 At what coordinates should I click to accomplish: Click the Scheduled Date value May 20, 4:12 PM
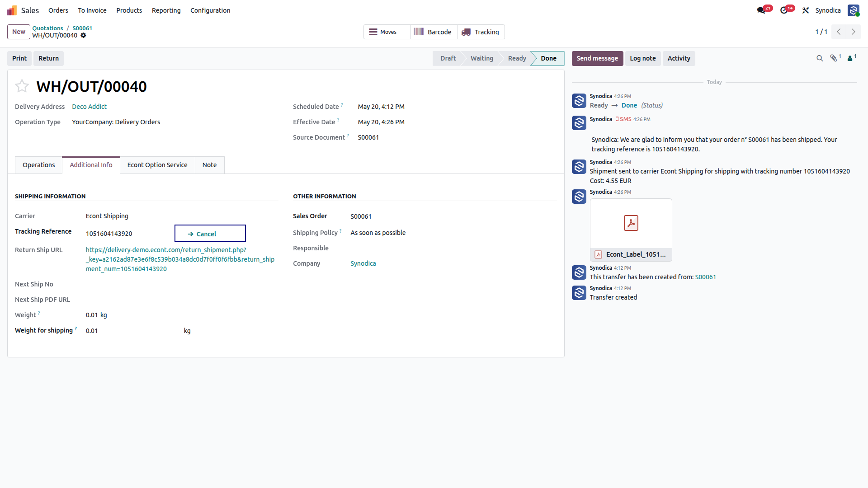tap(381, 107)
